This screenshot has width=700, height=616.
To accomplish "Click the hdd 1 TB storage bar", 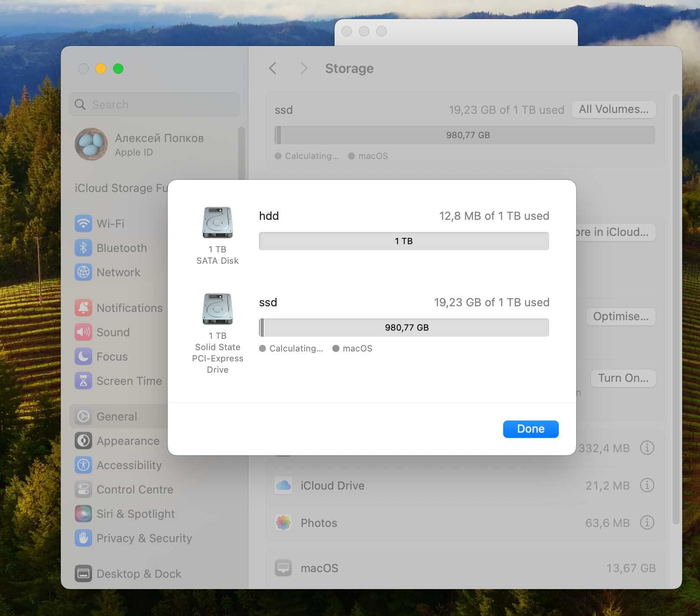I will [404, 241].
